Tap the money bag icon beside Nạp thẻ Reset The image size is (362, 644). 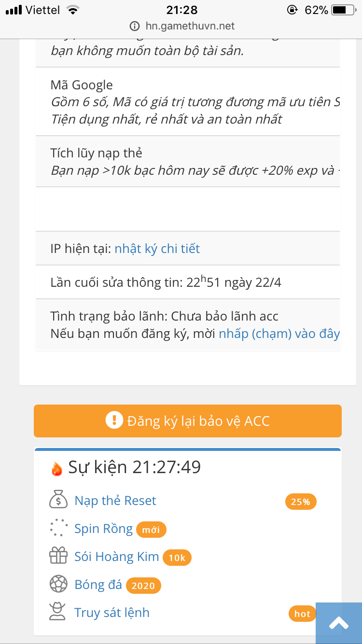coord(58,500)
